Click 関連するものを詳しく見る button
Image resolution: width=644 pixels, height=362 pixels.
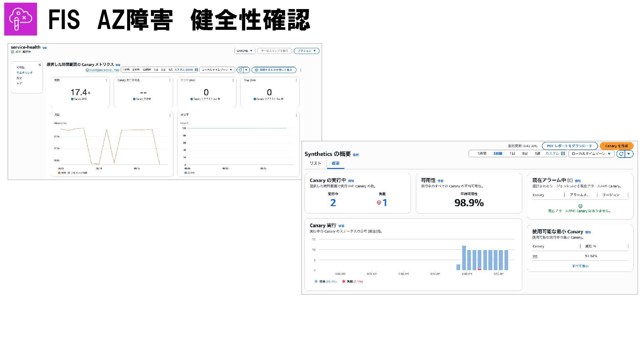(x=274, y=70)
